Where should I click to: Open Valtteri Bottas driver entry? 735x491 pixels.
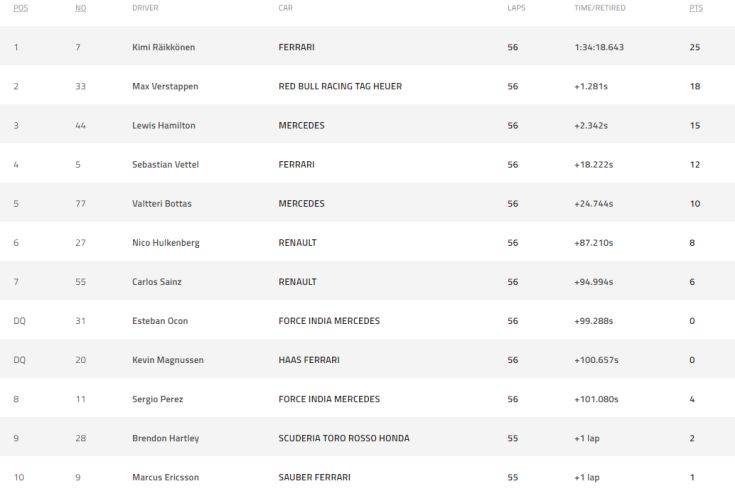(x=162, y=203)
